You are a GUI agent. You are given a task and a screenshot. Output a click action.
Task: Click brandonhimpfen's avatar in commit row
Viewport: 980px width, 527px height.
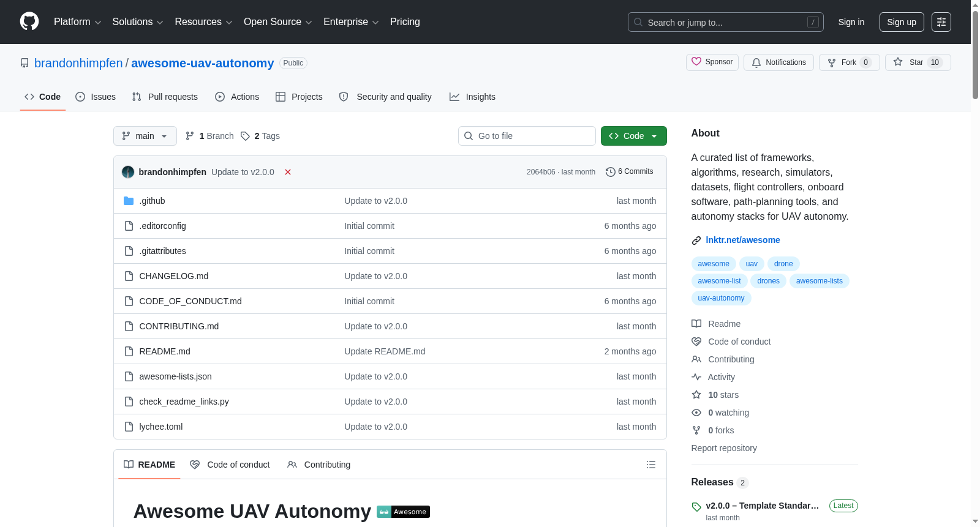[128, 172]
